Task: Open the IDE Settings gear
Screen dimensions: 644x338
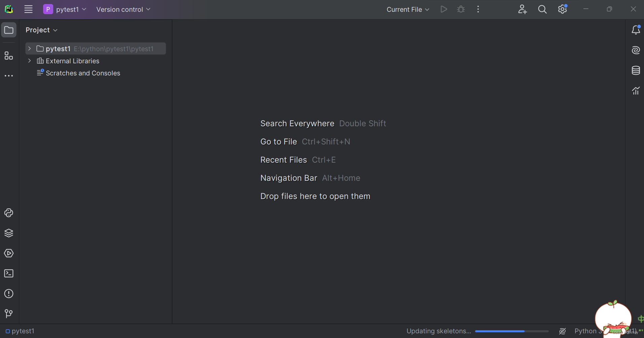Action: (562, 9)
